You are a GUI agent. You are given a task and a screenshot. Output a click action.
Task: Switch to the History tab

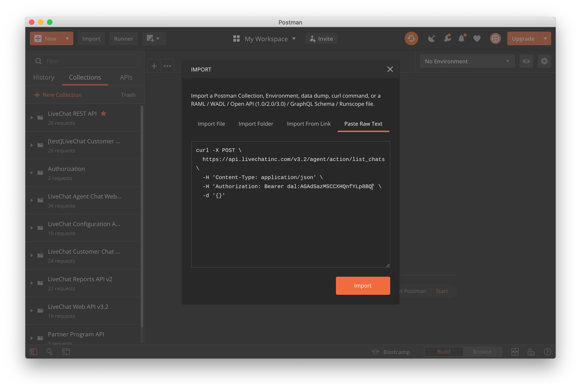click(44, 77)
